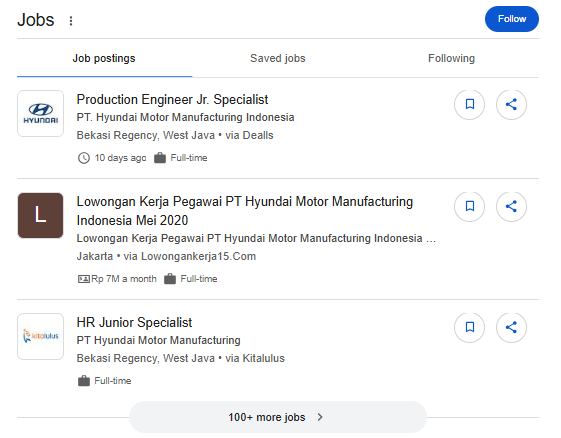Open the three-dot menu beside Jobs
This screenshot has height=438, width=561.
(71, 21)
